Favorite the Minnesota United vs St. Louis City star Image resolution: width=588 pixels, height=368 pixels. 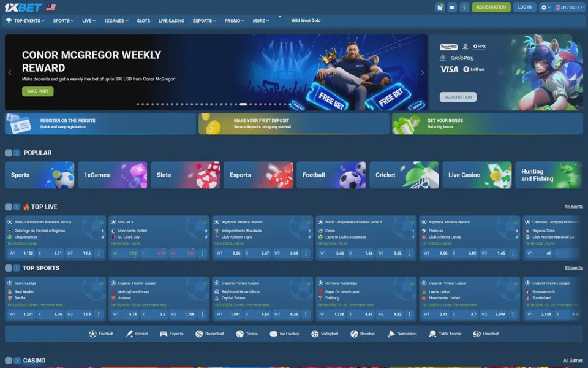tap(205, 222)
